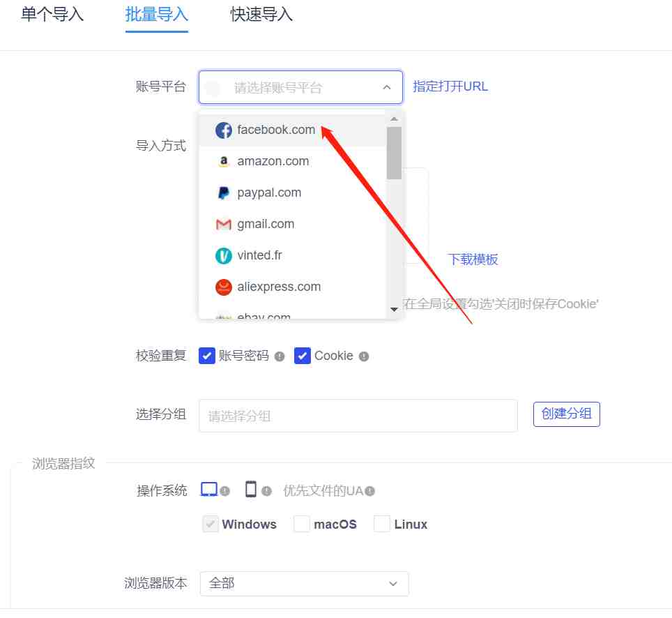Open the 选择分组 group selector

coord(358,416)
